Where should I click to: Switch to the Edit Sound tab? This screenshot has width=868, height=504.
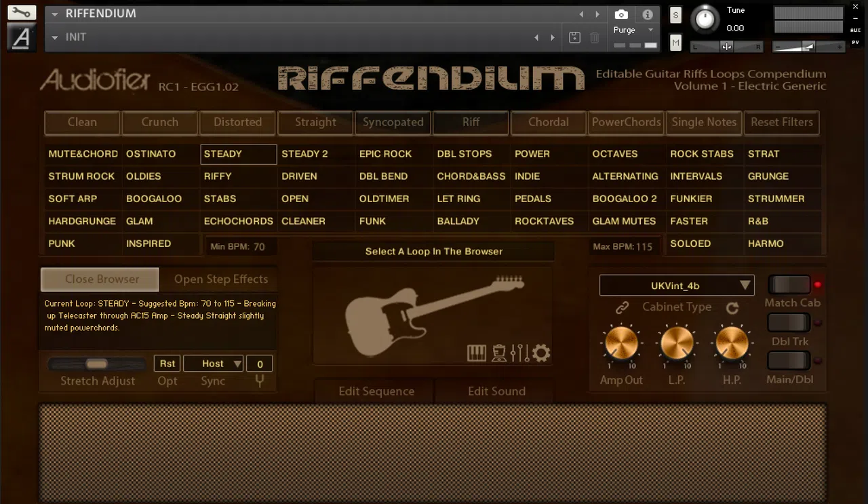496,391
